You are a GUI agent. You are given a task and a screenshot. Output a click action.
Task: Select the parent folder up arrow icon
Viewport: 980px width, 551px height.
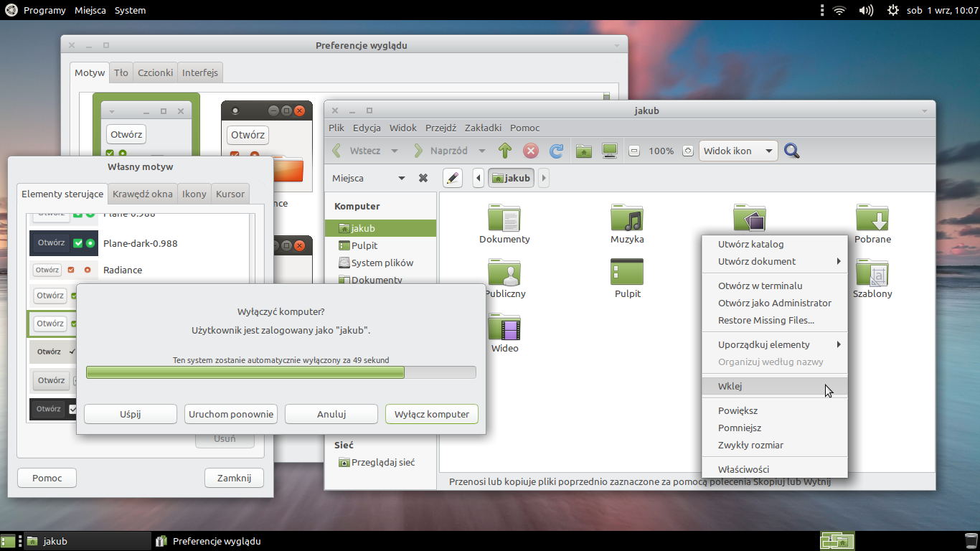504,151
